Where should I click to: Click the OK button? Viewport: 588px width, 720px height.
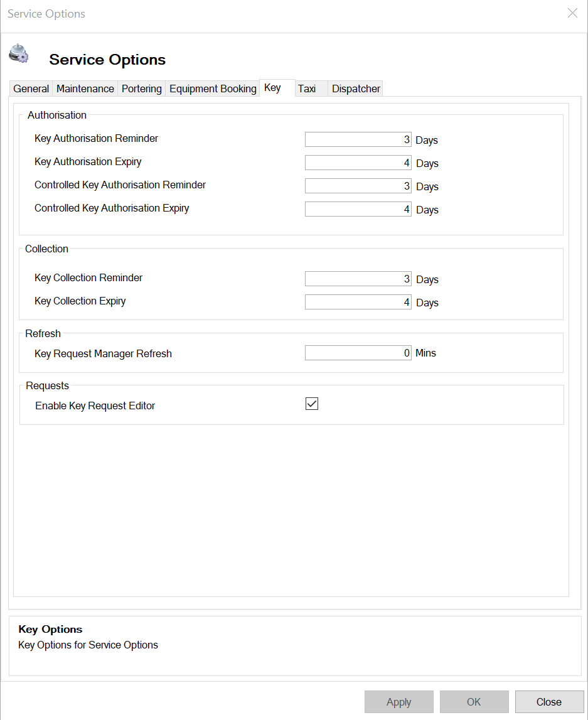(474, 702)
